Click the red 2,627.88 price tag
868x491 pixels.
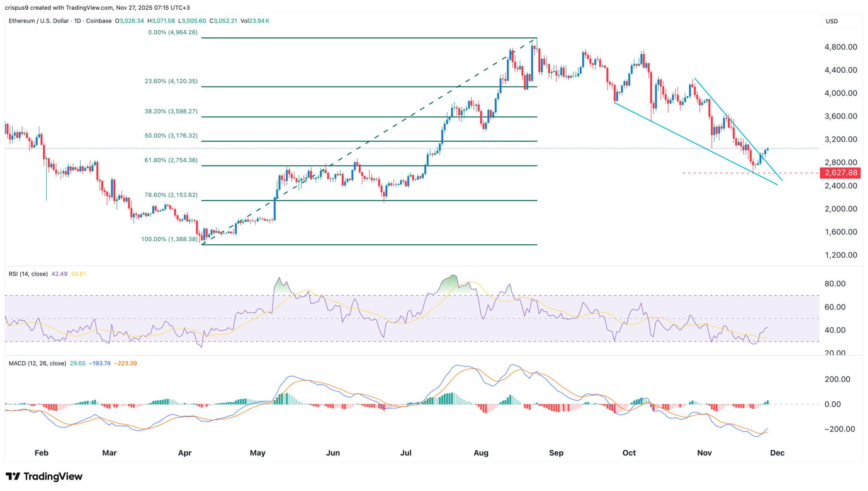[840, 173]
